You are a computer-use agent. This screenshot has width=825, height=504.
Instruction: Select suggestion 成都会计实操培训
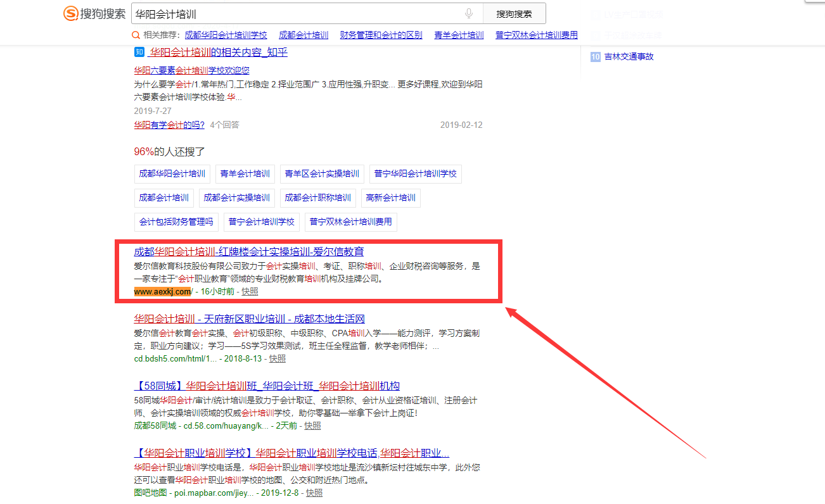(237, 198)
